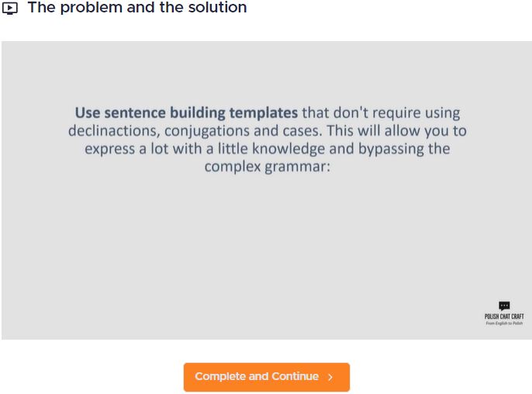The height and width of the screenshot is (394, 532).
Task: Click the video lesson icon beside the title
Action: point(10,9)
